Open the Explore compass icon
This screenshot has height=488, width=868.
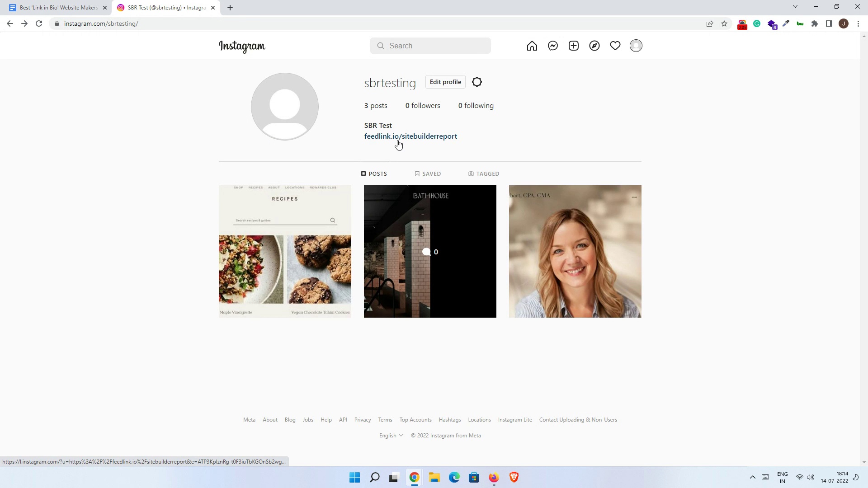(594, 46)
